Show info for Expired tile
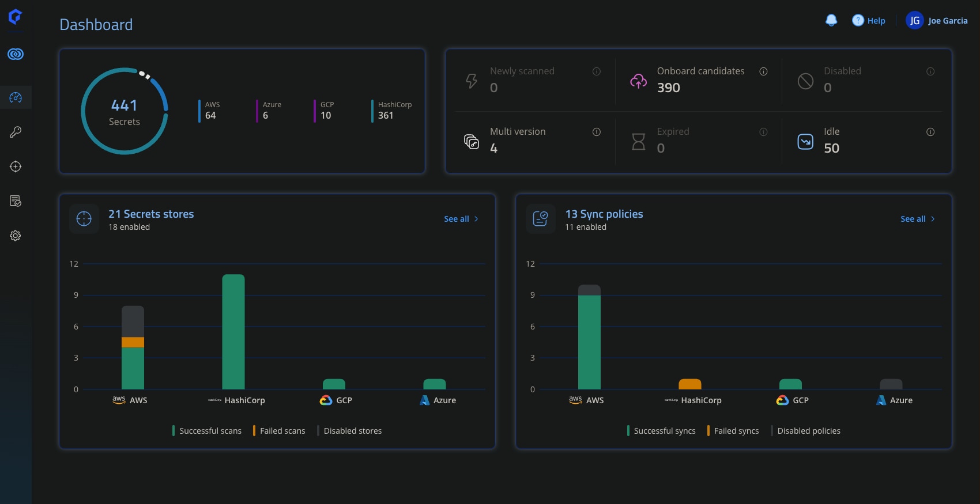Viewport: 980px width, 504px height. [763, 132]
